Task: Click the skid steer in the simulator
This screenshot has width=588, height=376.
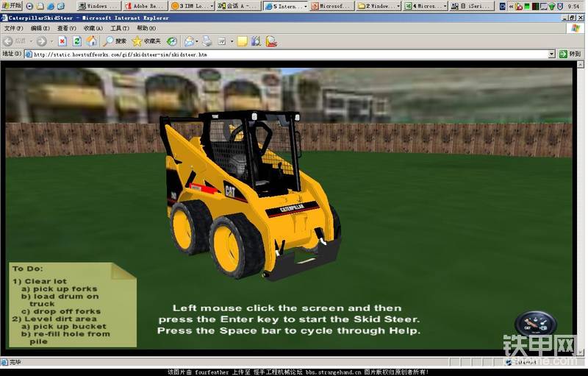Action: [251, 194]
